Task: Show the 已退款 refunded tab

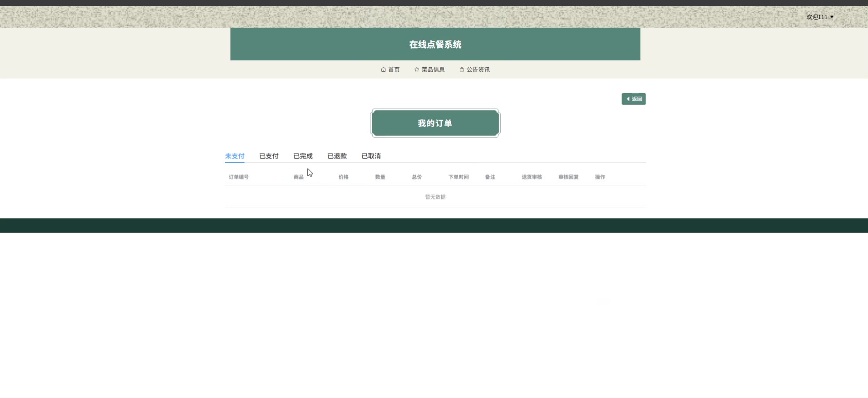Action: pos(337,156)
